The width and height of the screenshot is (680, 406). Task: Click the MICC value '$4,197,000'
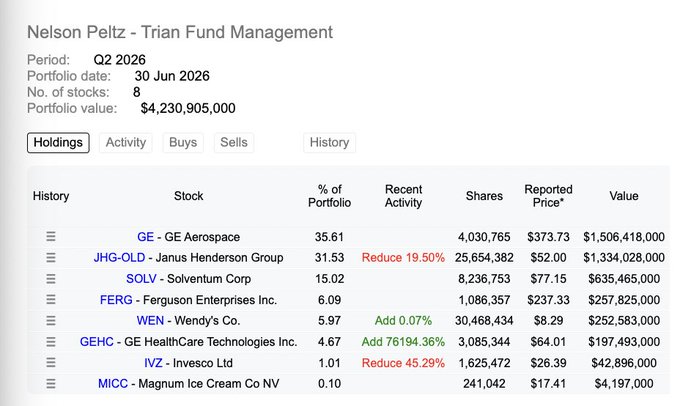tap(624, 384)
